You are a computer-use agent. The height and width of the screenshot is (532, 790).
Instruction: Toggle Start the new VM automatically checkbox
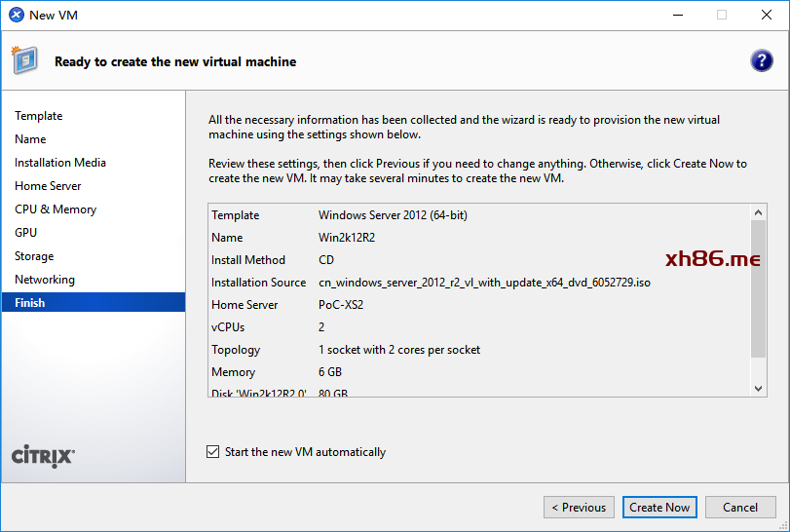213,452
